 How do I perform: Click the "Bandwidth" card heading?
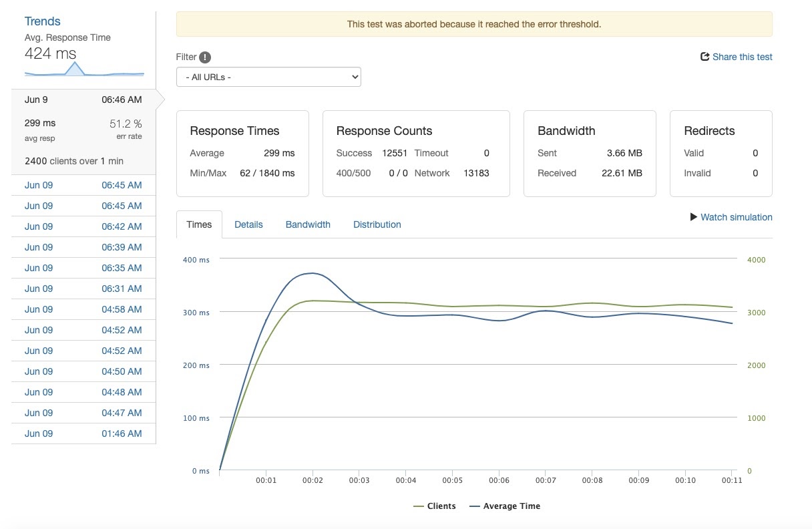(566, 131)
